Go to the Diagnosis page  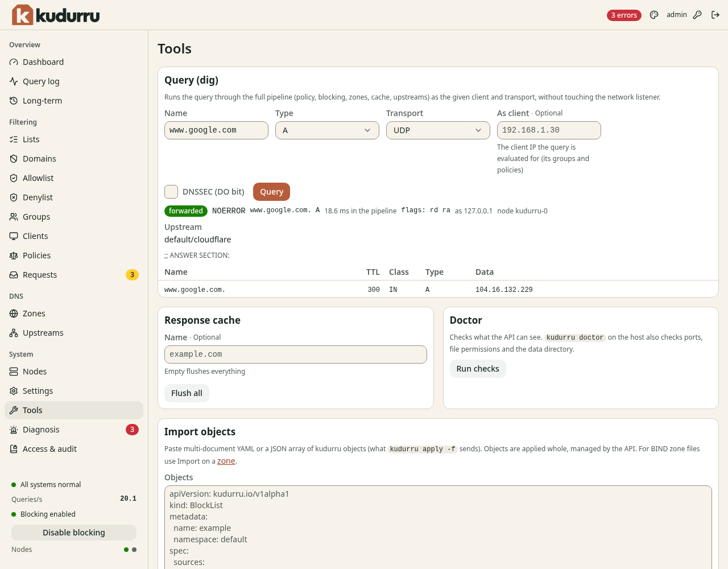pyautogui.click(x=74, y=430)
